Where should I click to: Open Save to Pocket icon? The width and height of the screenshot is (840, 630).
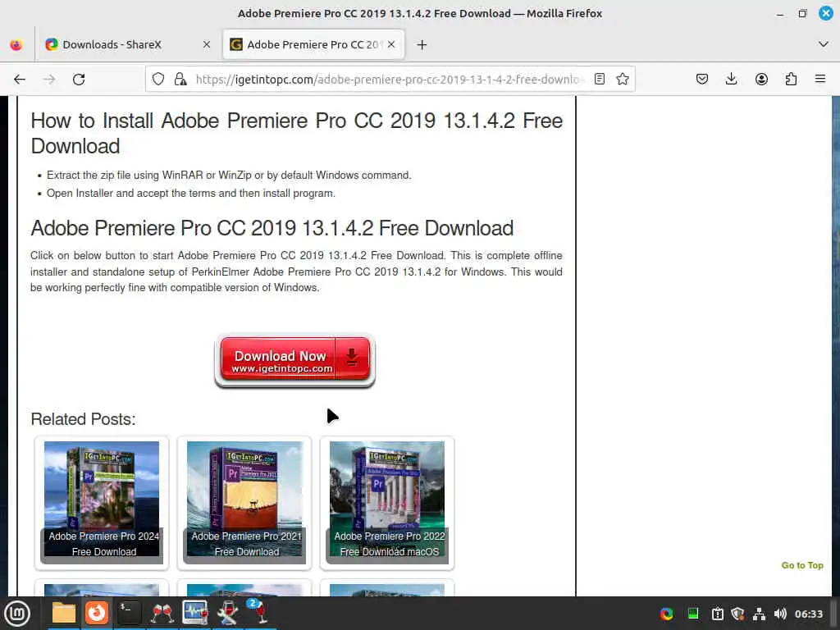coord(702,80)
